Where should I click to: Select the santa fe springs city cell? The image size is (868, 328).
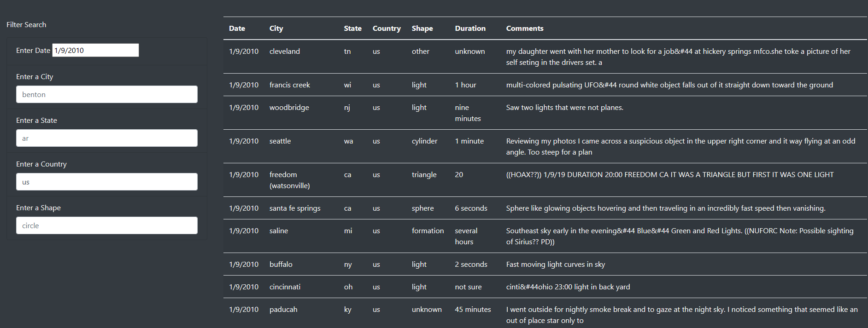[x=295, y=208]
